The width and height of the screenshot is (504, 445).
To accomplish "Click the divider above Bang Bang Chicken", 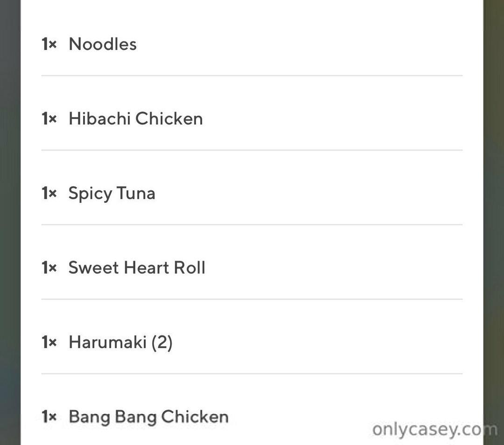I will coord(252,374).
